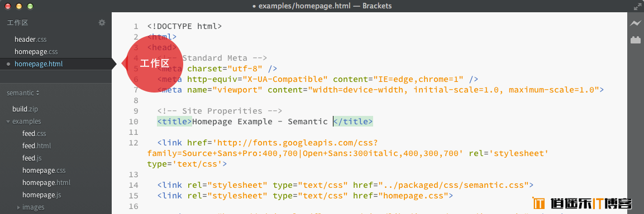The height and width of the screenshot is (214, 644).
Task: Open header.css in working files
Action: (30, 40)
